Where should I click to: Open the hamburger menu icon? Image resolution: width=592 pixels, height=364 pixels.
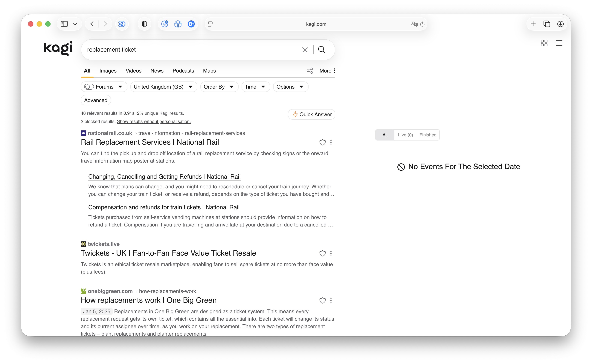[x=559, y=43]
